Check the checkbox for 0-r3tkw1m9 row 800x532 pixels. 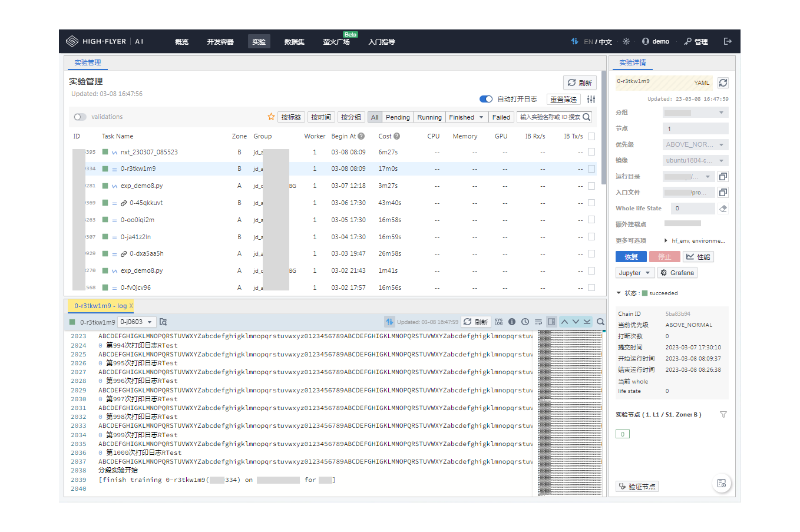click(591, 168)
